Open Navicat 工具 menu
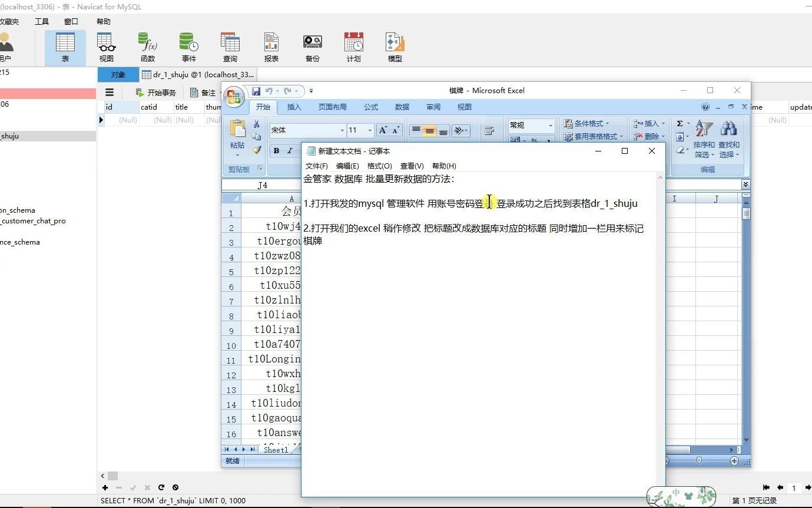Viewport: 812px width, 508px height. (42, 22)
